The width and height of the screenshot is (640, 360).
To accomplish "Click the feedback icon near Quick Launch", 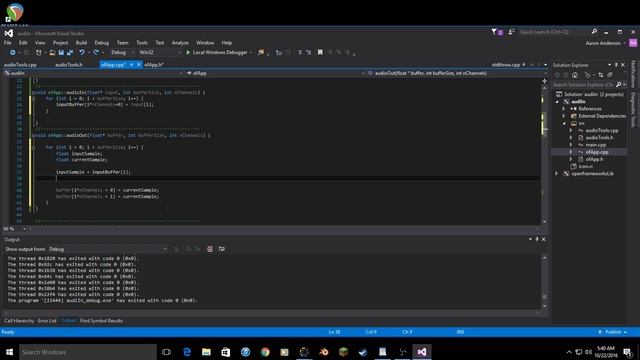I will (511, 32).
